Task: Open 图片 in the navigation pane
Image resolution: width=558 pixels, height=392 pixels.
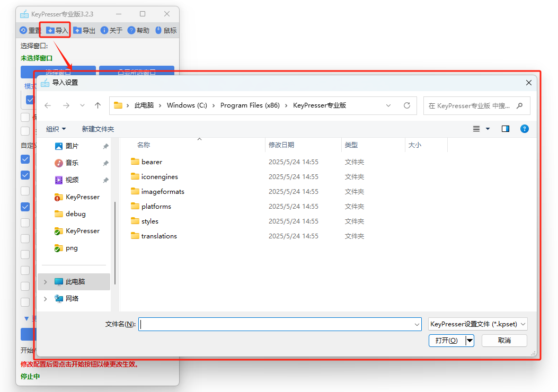Action: click(67, 146)
